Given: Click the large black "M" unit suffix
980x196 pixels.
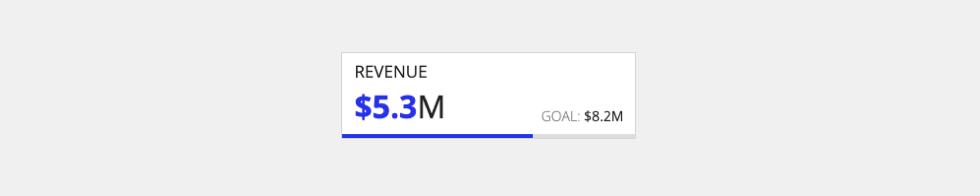Looking at the screenshot, I should tap(431, 107).
